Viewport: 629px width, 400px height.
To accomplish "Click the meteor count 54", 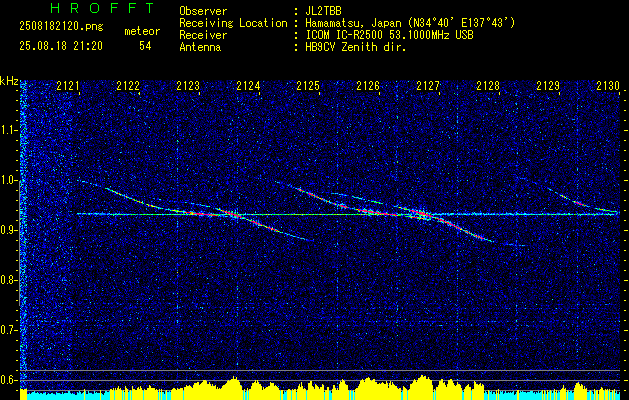I will (x=145, y=46).
